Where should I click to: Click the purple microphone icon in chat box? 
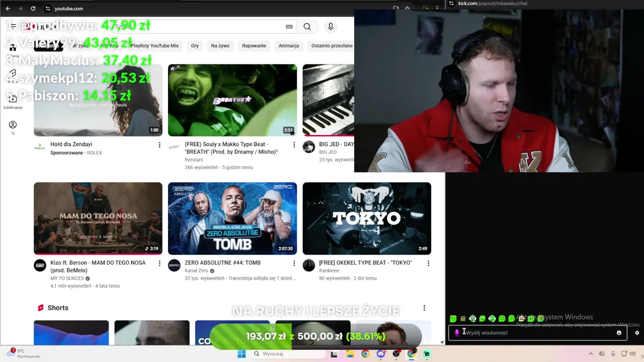(457, 332)
